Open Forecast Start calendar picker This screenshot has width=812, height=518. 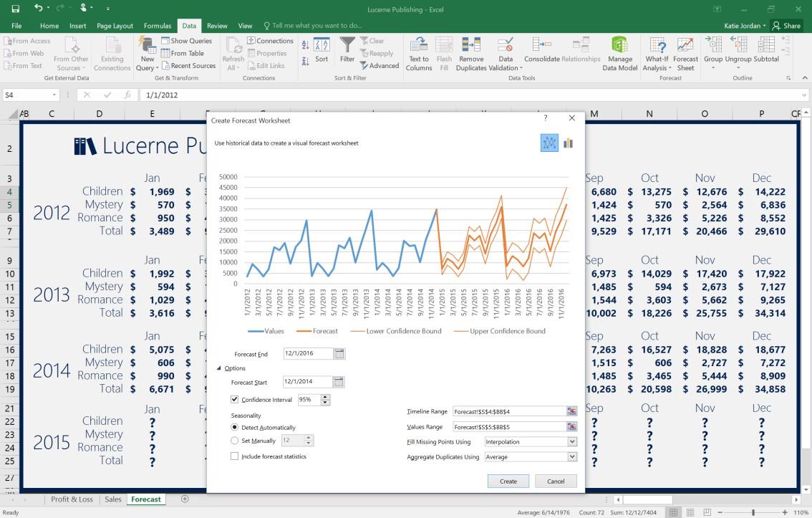pyautogui.click(x=339, y=383)
